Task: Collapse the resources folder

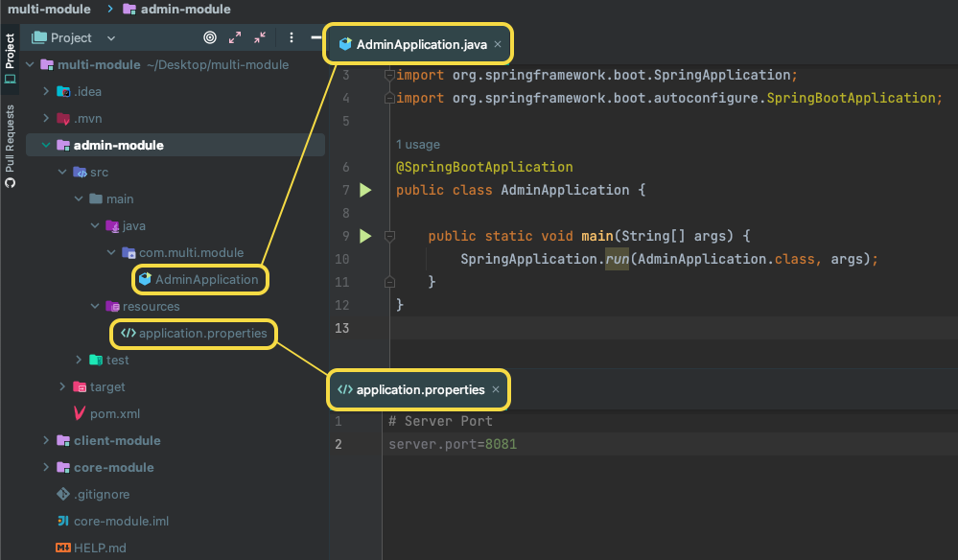Action: pyautogui.click(x=95, y=307)
